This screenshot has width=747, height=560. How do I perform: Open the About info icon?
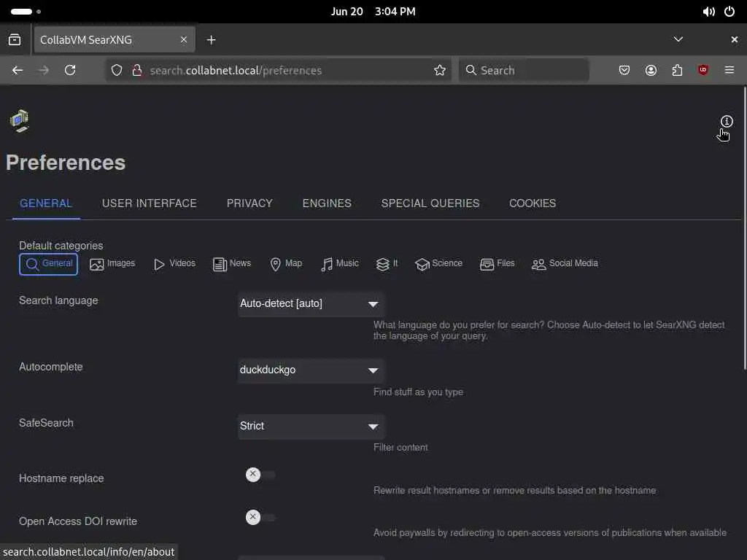726,122
